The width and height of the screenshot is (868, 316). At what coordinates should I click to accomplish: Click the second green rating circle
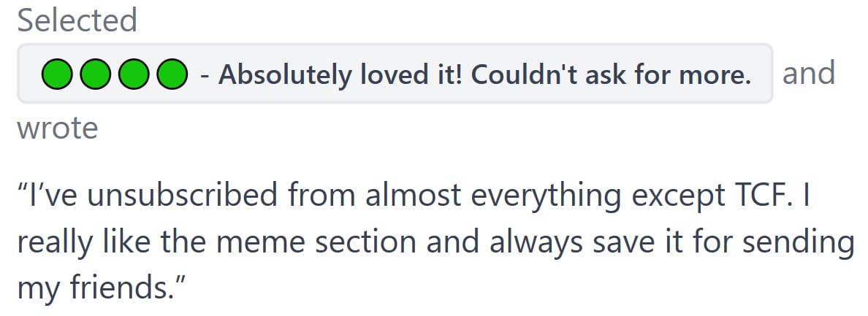pos(94,74)
